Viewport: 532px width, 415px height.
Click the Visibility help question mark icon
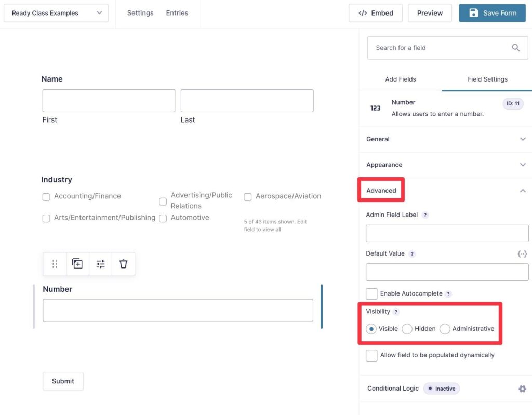coord(396,312)
